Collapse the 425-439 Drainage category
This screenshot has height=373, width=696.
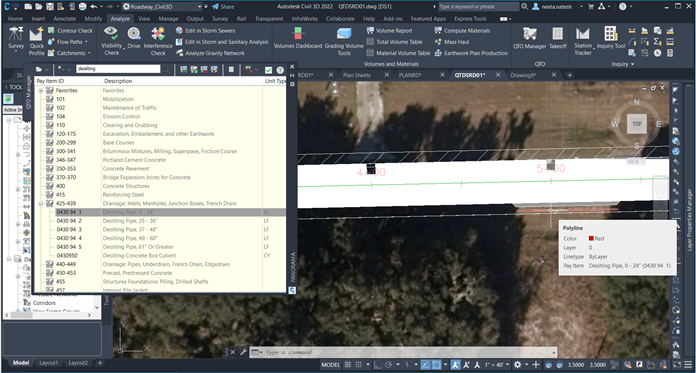41,203
